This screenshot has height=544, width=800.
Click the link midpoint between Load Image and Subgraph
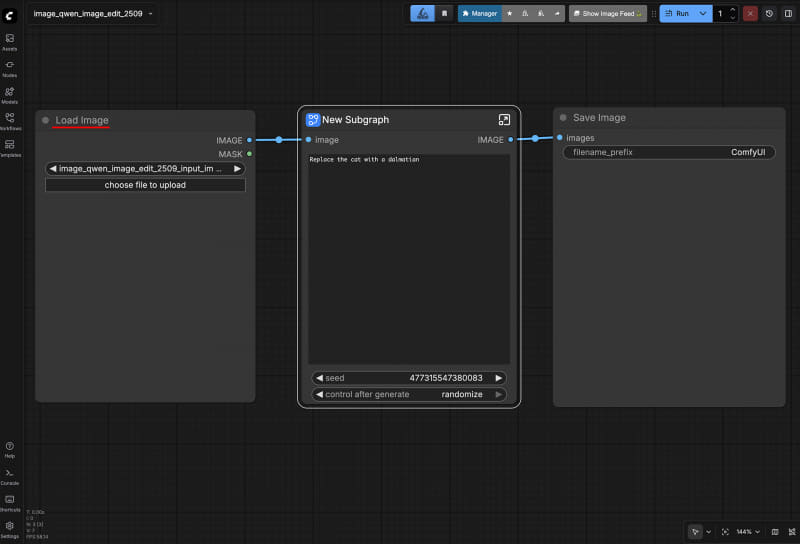[279, 140]
